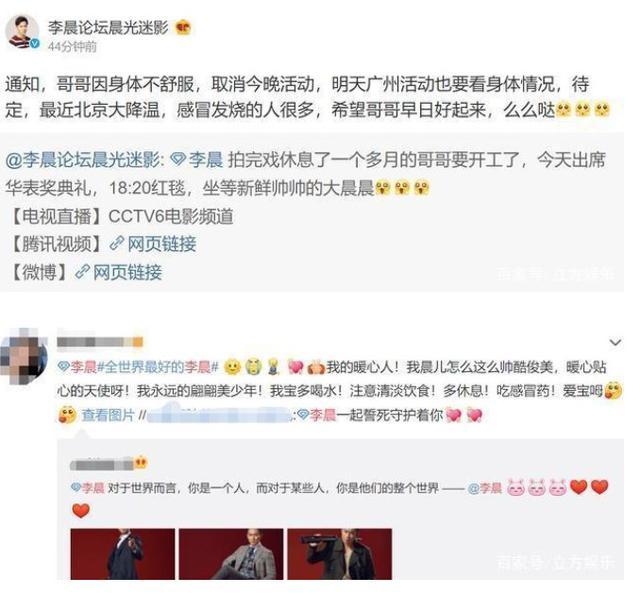Click the @李晨 mention in nested repost
The image size is (640, 595).
tap(484, 488)
